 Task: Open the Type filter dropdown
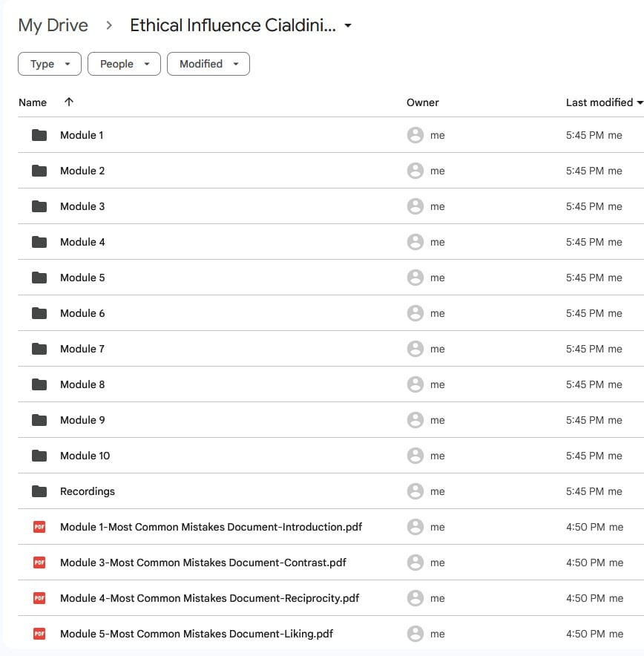tap(50, 64)
